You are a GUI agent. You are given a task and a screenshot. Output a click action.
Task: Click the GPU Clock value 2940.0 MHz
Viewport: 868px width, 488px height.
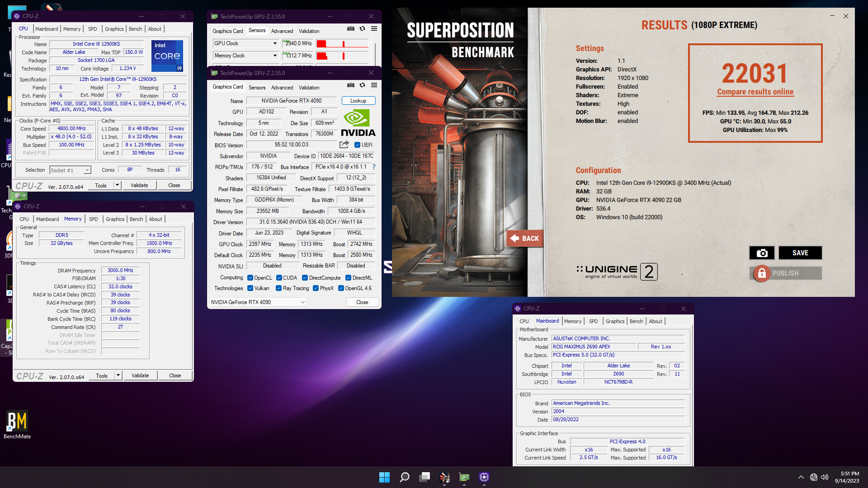298,43
